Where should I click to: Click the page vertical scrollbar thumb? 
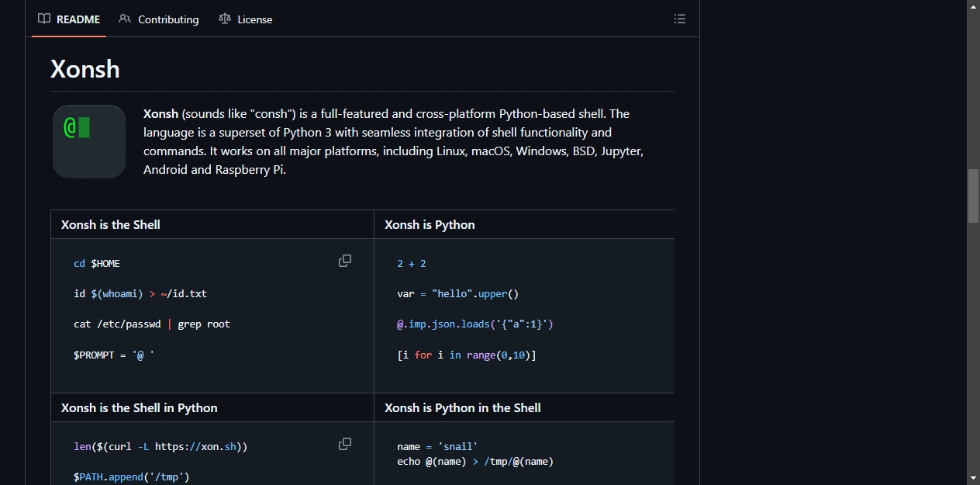click(973, 196)
